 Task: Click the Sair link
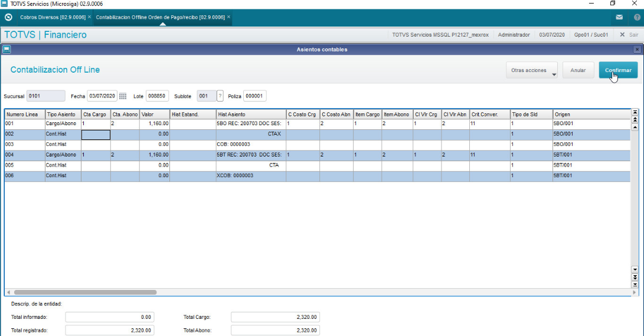[x=634, y=35]
